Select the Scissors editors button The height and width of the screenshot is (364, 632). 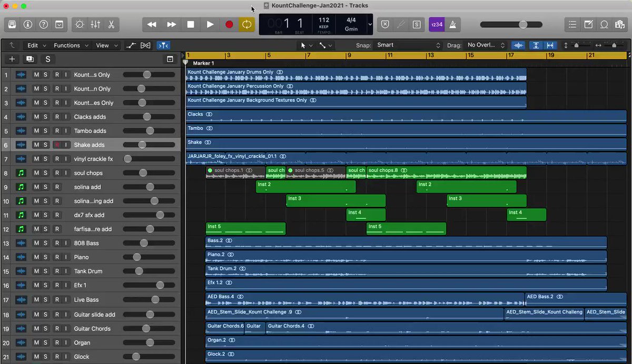point(111,24)
